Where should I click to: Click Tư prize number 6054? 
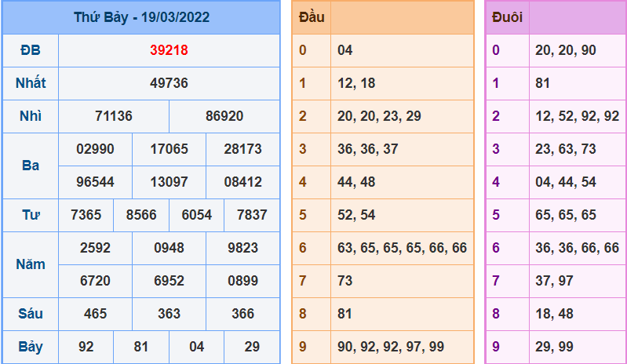tap(196, 215)
